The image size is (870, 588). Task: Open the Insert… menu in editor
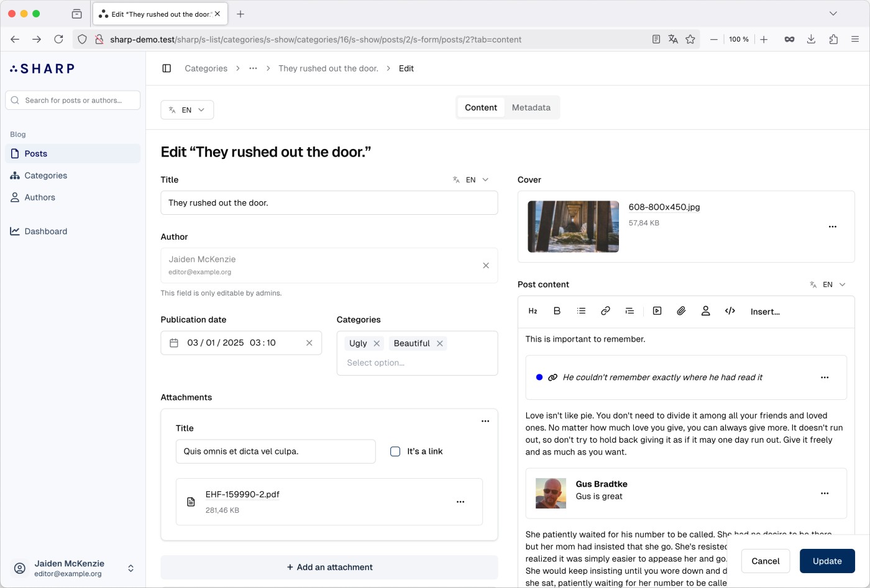click(x=765, y=312)
